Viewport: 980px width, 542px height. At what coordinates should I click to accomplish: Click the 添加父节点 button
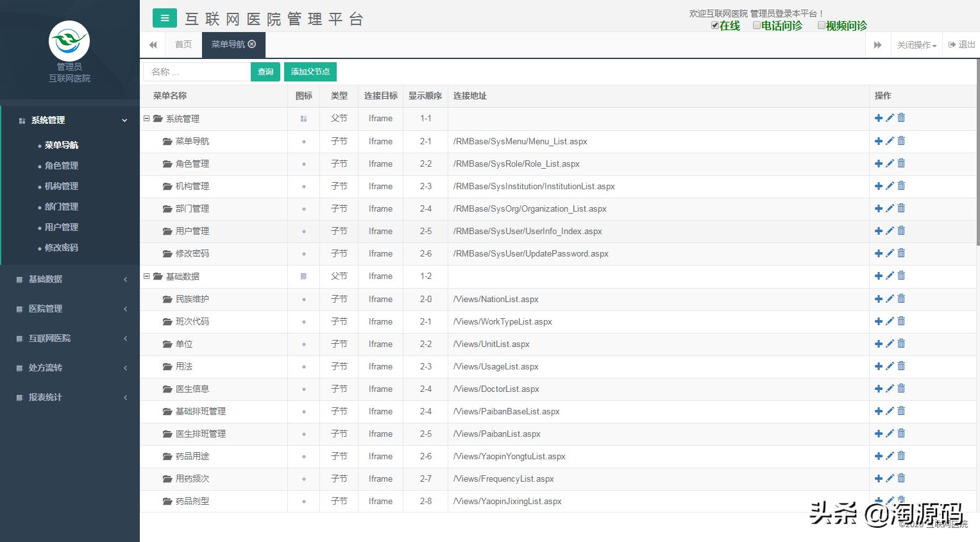pos(310,72)
